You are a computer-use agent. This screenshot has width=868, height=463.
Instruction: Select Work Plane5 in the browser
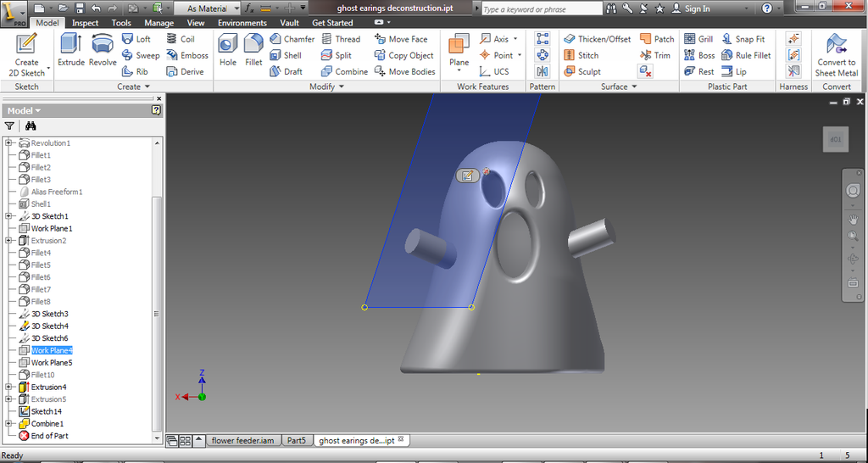(x=52, y=363)
